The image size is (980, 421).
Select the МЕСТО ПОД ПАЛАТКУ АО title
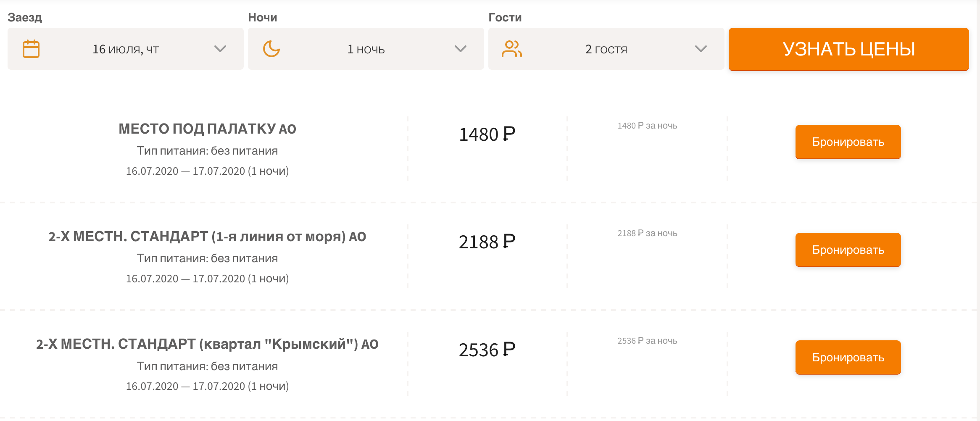tap(207, 129)
